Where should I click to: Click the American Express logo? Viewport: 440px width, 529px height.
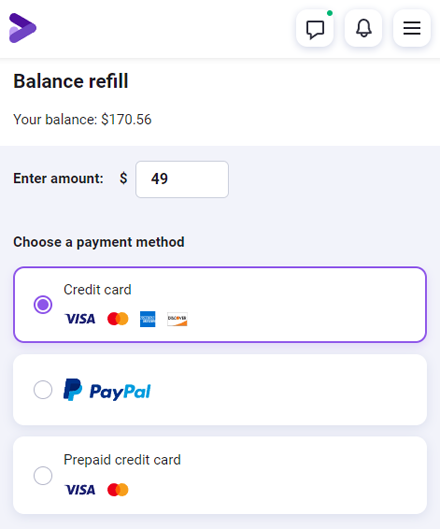(x=147, y=319)
